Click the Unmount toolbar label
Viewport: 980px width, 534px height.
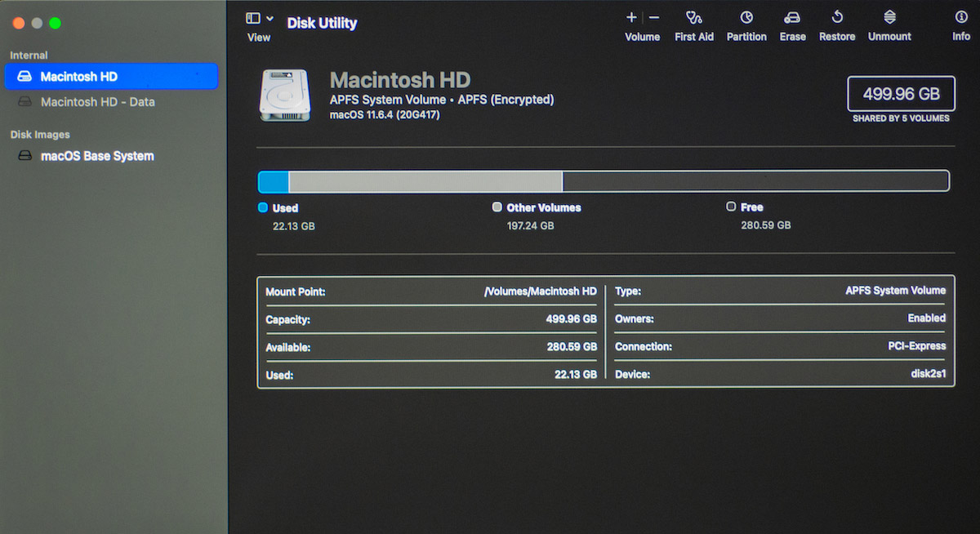coord(890,37)
